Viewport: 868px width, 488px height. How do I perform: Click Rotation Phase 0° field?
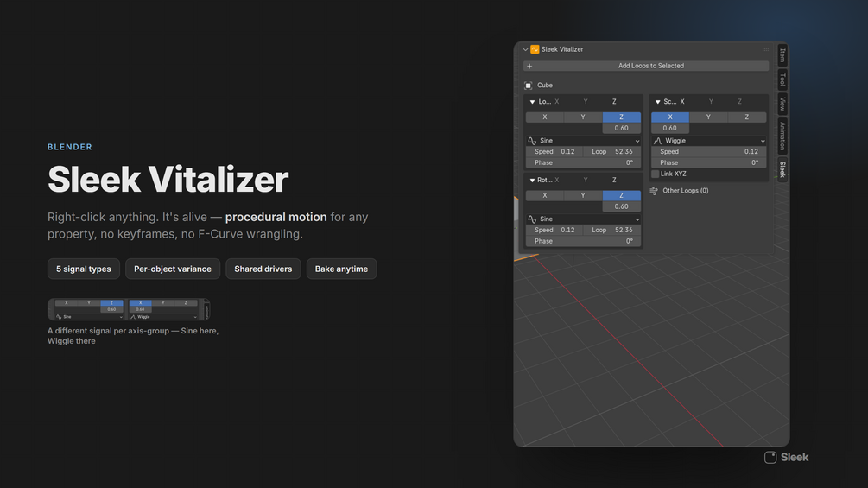[x=584, y=241]
